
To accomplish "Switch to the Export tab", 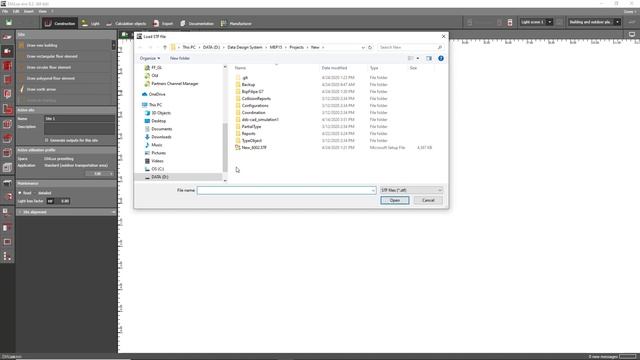I will [x=163, y=23].
